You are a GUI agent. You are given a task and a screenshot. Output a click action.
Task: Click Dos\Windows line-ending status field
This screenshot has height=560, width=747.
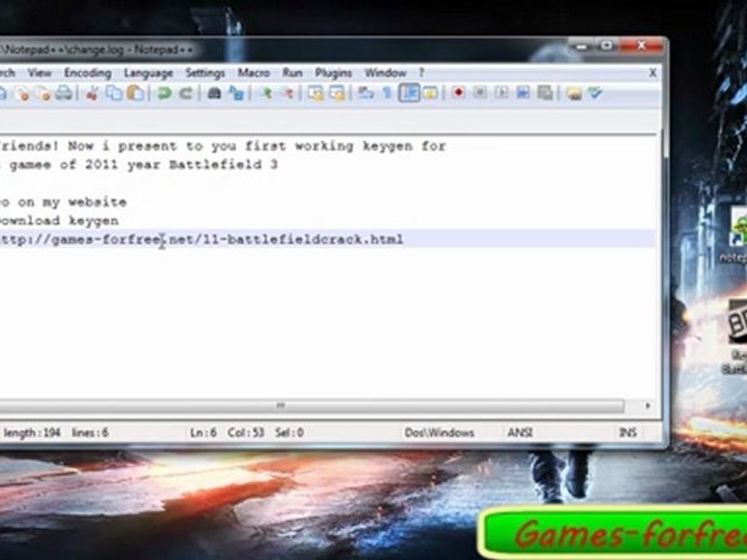[439, 433]
